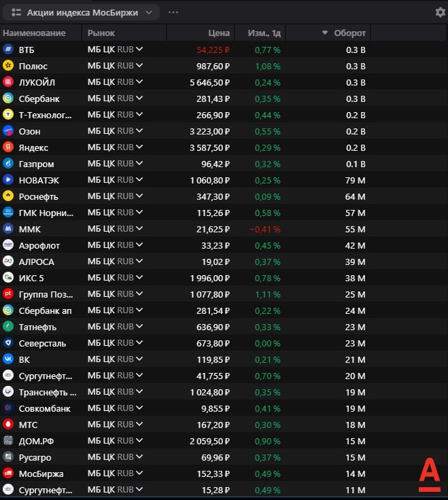Click the ММК change value −0,41 %
Viewport: 448px width, 500px height.
click(x=265, y=229)
